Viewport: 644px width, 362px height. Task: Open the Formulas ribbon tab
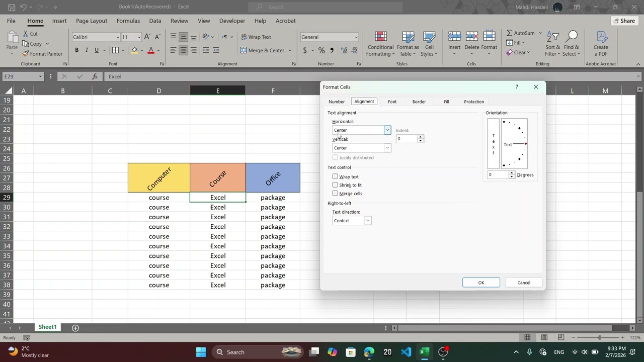[x=128, y=21]
